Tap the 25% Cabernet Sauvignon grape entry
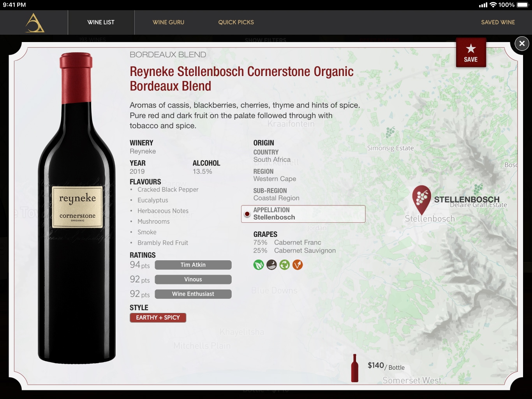Viewport: 532px width, 399px height. click(x=294, y=251)
